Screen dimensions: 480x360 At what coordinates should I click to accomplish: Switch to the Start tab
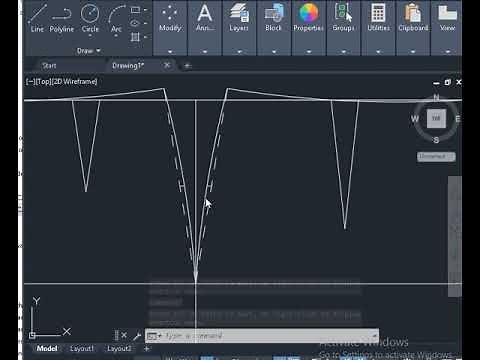click(49, 66)
